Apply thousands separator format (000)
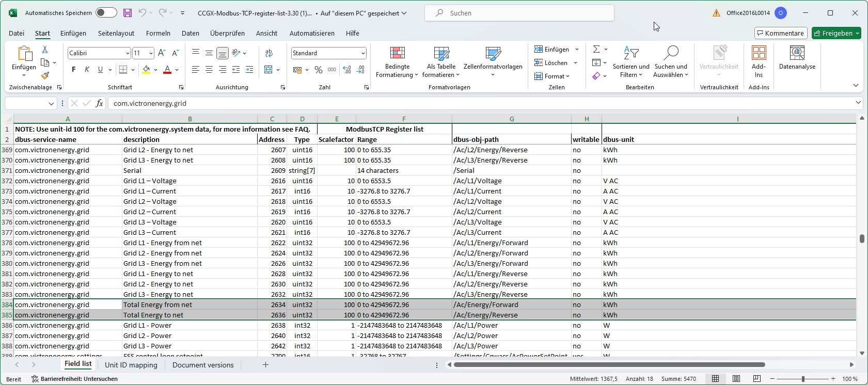The image size is (868, 385). tap(332, 69)
